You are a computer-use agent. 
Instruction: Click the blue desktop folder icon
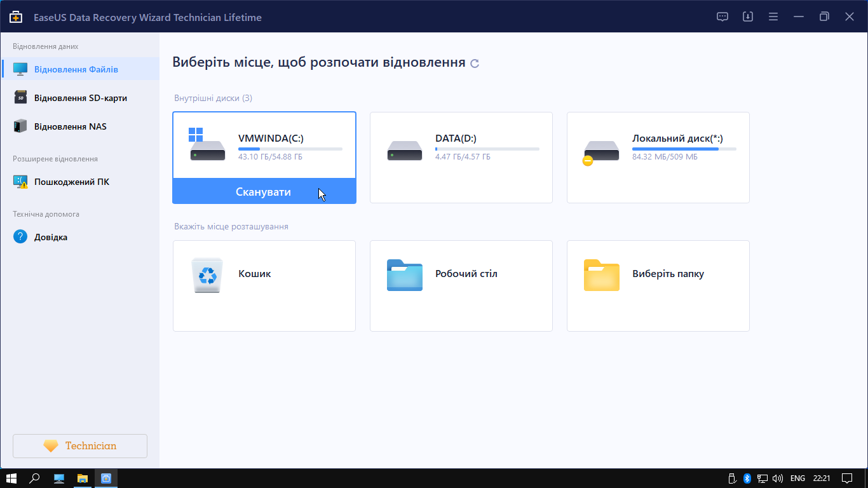[405, 275]
